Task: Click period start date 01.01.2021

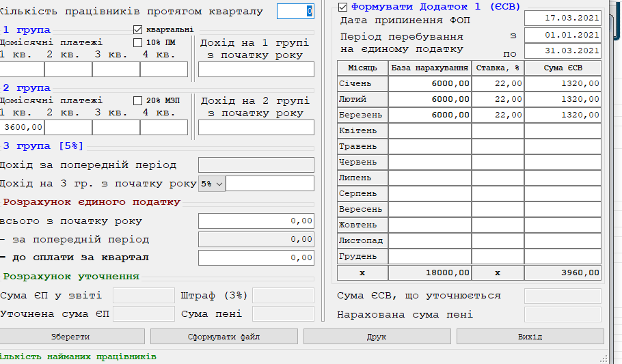Action: [x=563, y=35]
